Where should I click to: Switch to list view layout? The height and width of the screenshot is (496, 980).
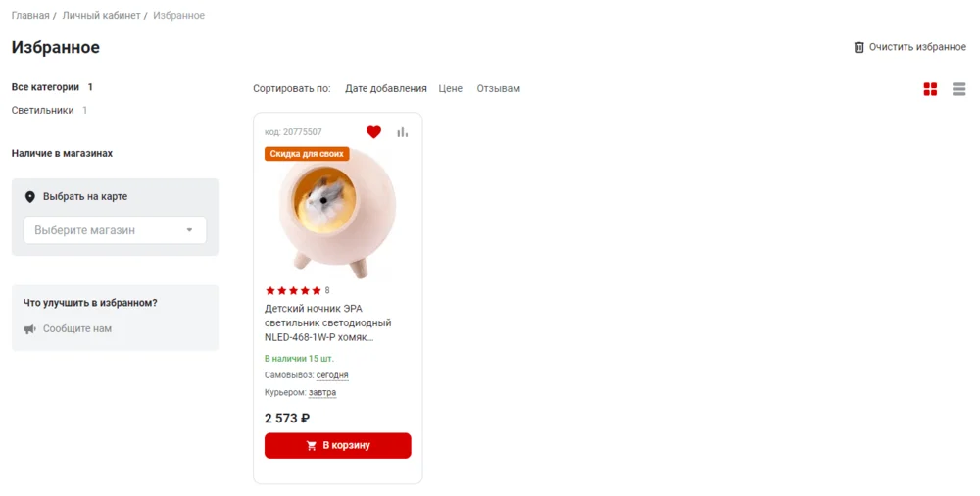pyautogui.click(x=958, y=89)
